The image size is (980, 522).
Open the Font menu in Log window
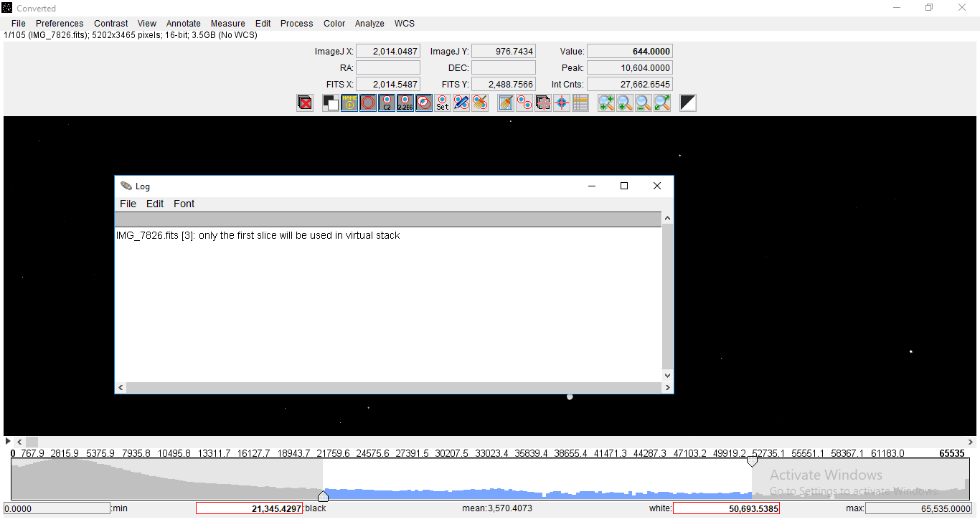[184, 204]
